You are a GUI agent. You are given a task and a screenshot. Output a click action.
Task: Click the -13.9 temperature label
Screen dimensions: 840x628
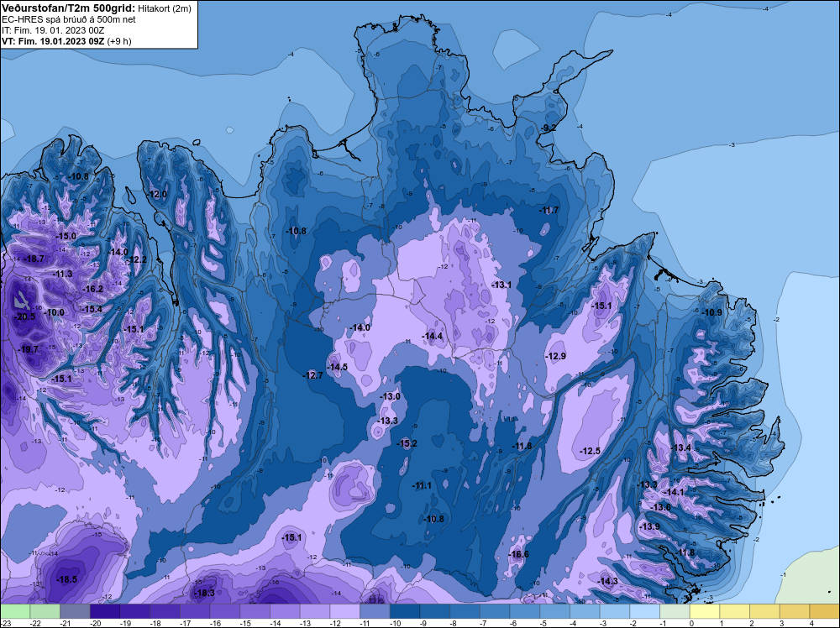point(650,526)
